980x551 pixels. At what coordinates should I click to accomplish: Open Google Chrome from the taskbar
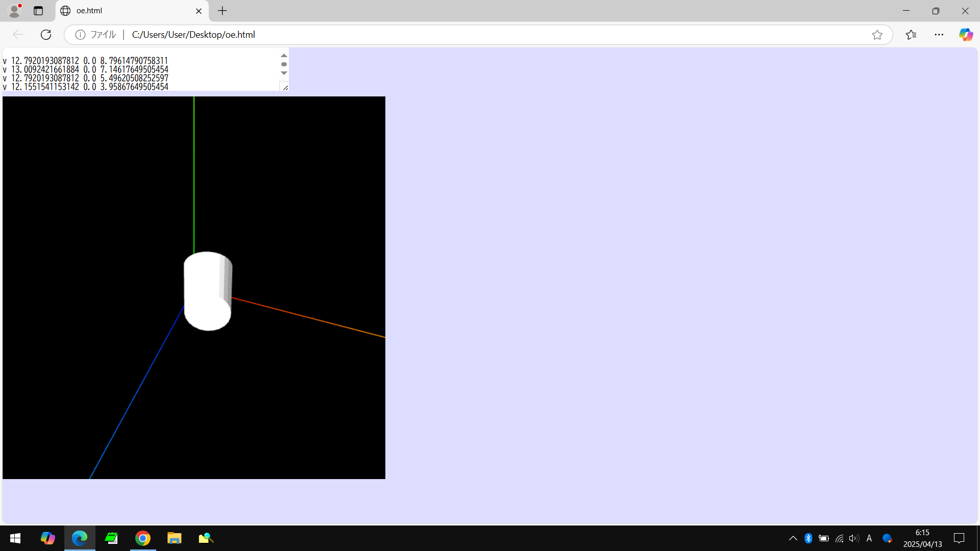pyautogui.click(x=143, y=538)
